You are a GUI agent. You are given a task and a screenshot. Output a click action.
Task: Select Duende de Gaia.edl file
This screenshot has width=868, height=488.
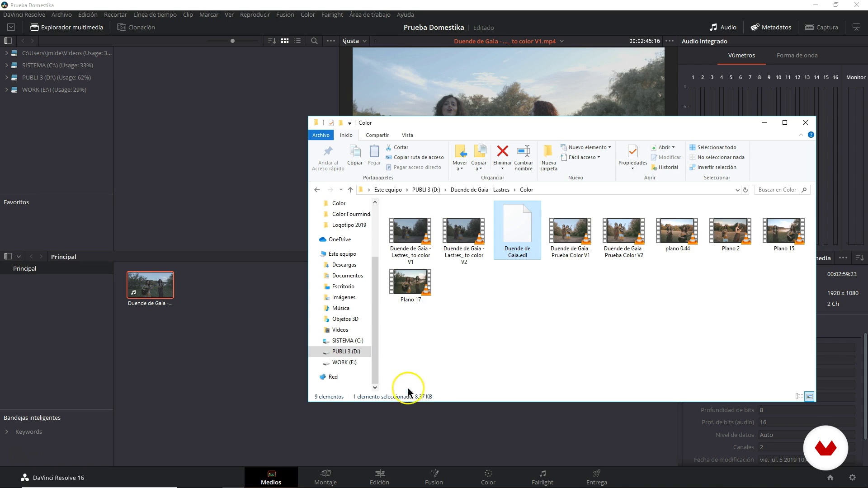click(517, 230)
